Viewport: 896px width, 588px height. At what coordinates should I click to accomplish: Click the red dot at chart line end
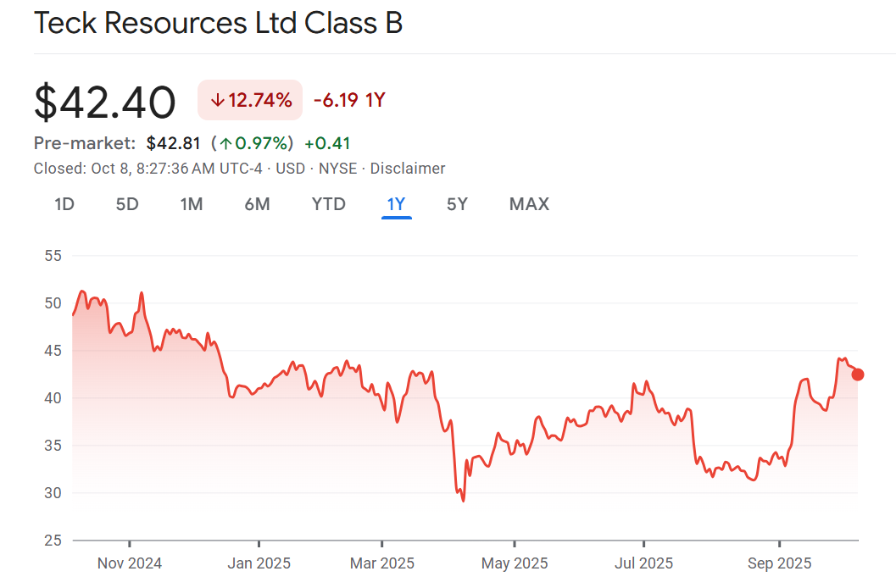(x=857, y=374)
